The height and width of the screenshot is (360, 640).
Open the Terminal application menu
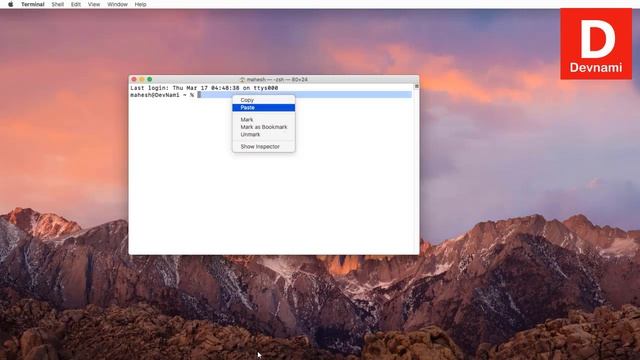tap(33, 4)
